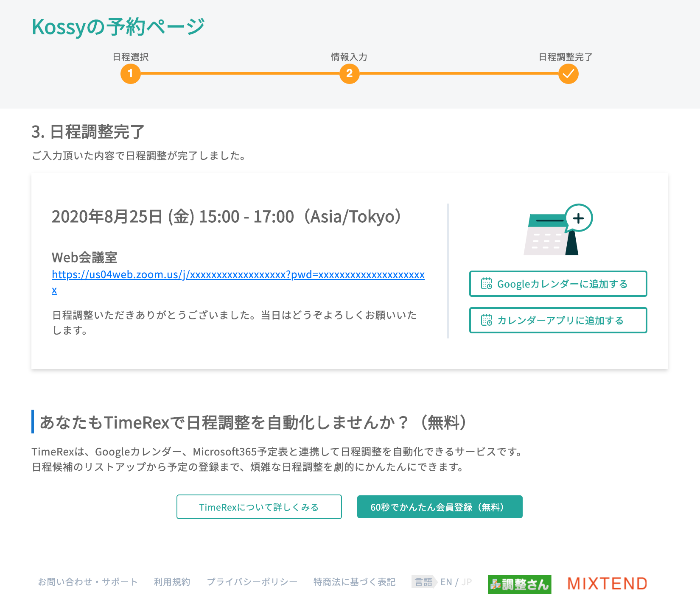Select step 2 circle labeled 情報入力
700x609 pixels.
coord(349,74)
